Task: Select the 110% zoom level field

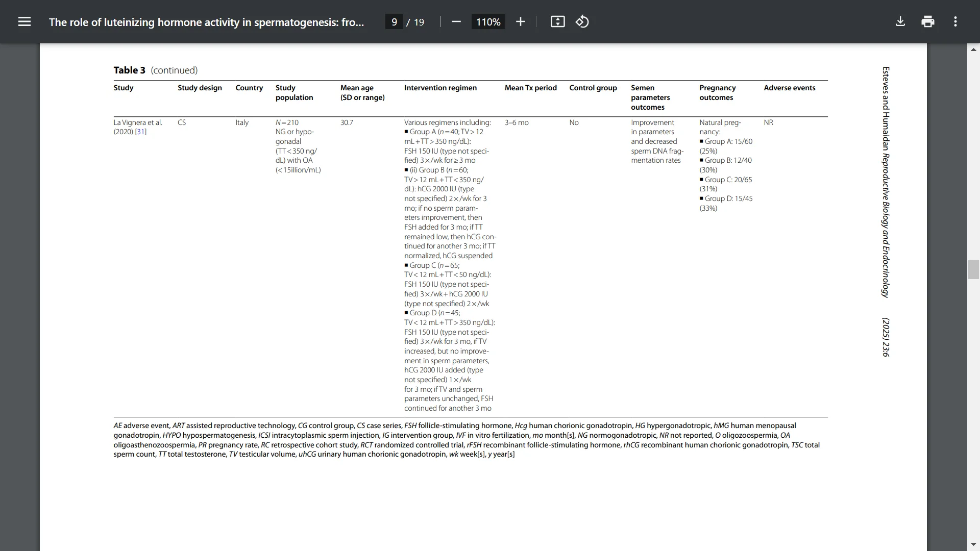Action: click(488, 22)
